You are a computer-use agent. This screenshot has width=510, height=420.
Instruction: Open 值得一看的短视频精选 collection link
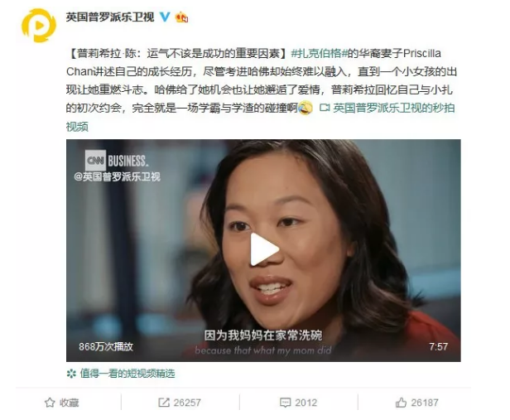tap(127, 374)
